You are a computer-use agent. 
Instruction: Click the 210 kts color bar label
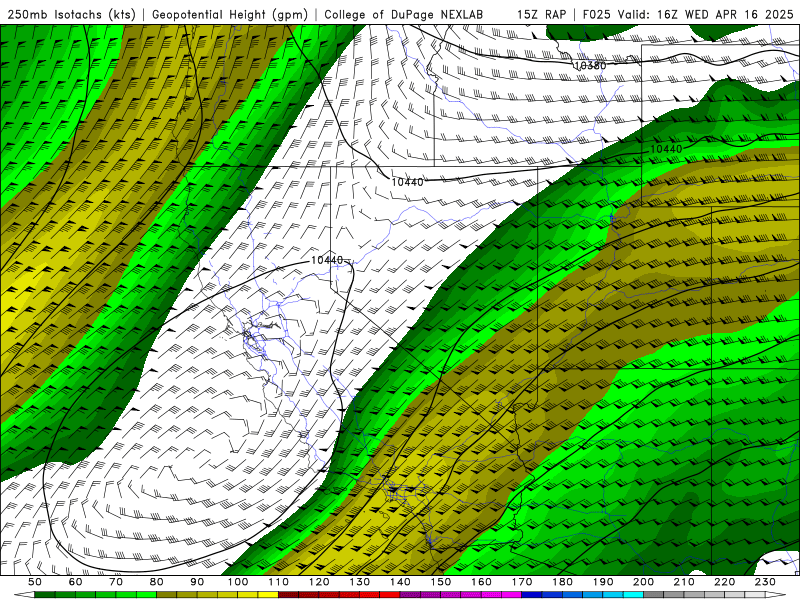click(x=684, y=582)
